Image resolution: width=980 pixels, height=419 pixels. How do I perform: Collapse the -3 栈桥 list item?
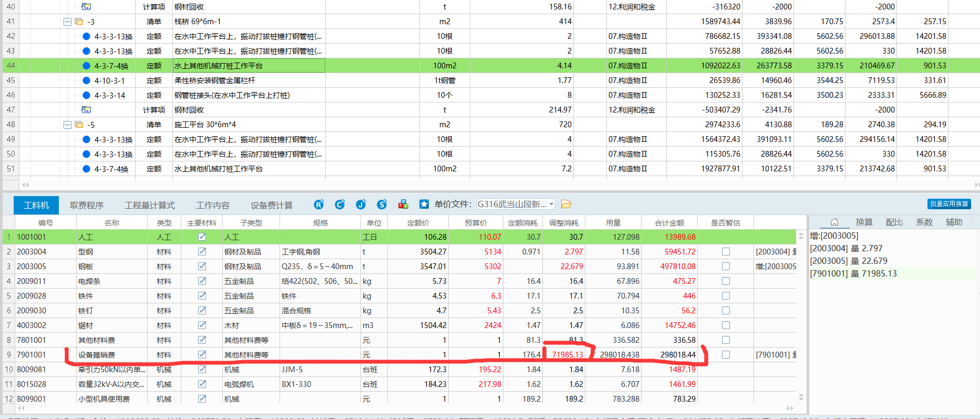pyautogui.click(x=67, y=22)
